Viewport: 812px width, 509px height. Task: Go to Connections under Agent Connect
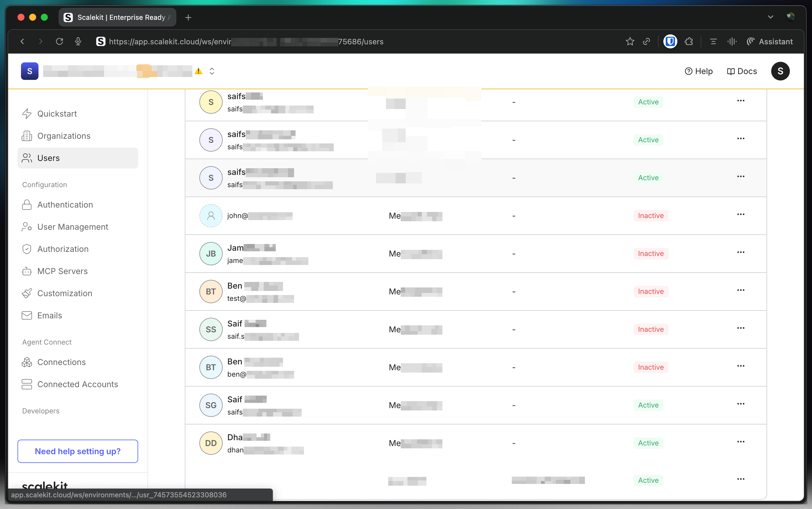(x=61, y=362)
